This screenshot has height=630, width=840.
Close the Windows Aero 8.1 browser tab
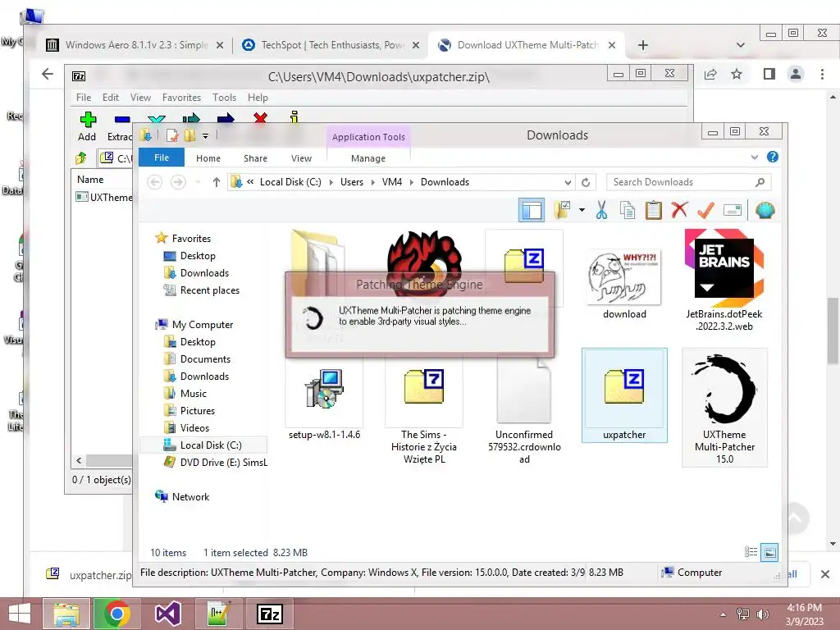[220, 46]
